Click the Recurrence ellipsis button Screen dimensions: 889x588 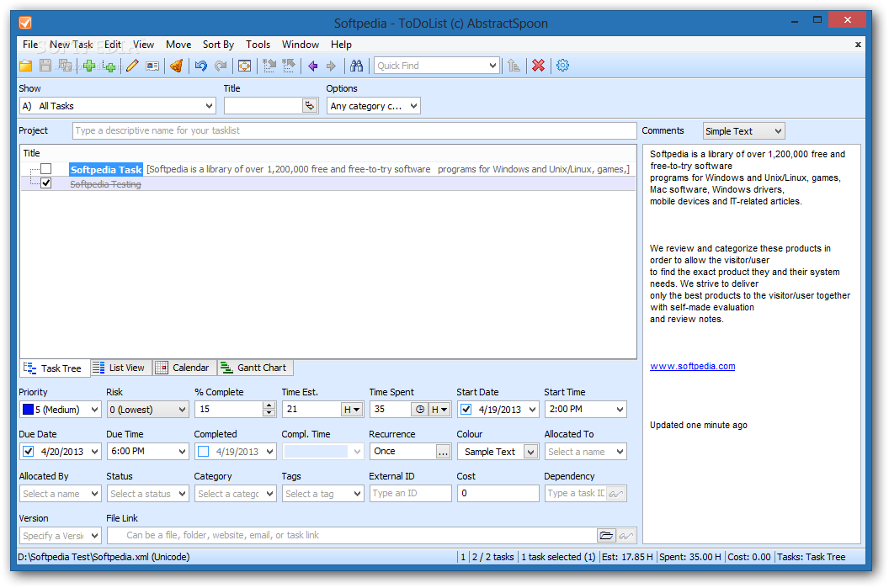(444, 452)
